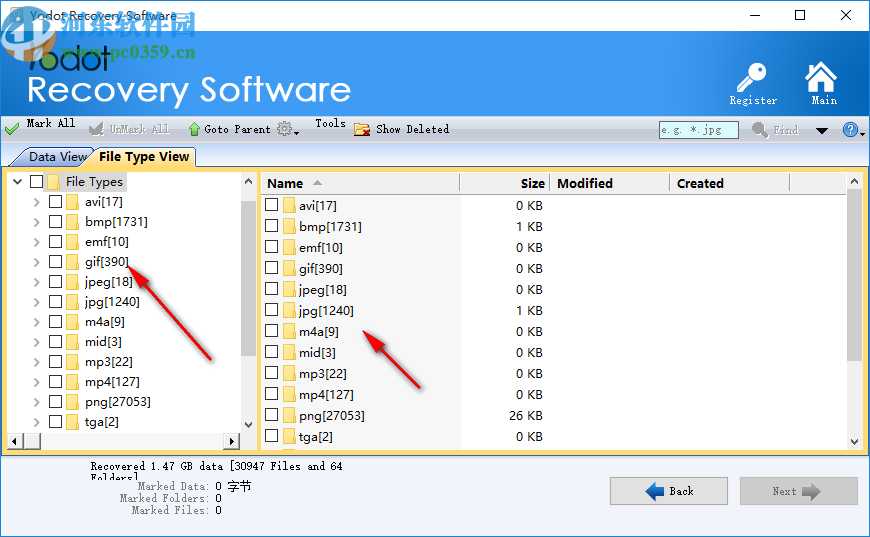The width and height of the screenshot is (870, 537).
Task: Click the Mark All checkmark icon
Action: 12,129
